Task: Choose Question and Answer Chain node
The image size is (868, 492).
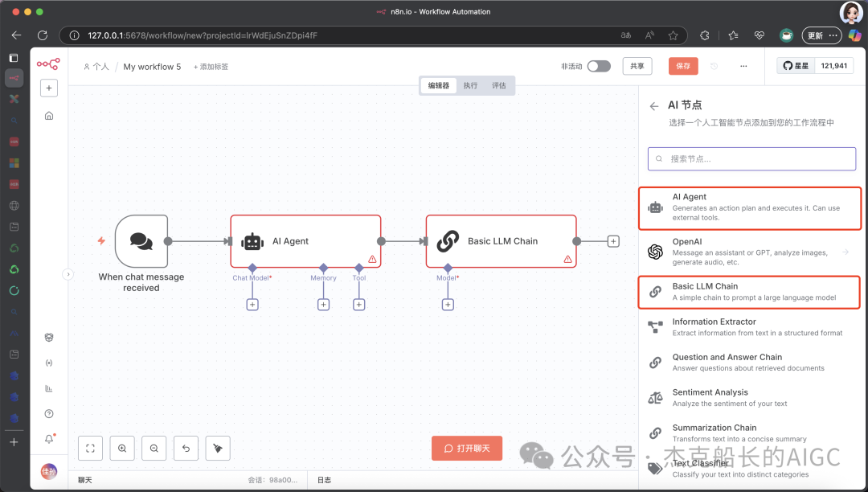Action: tap(750, 363)
